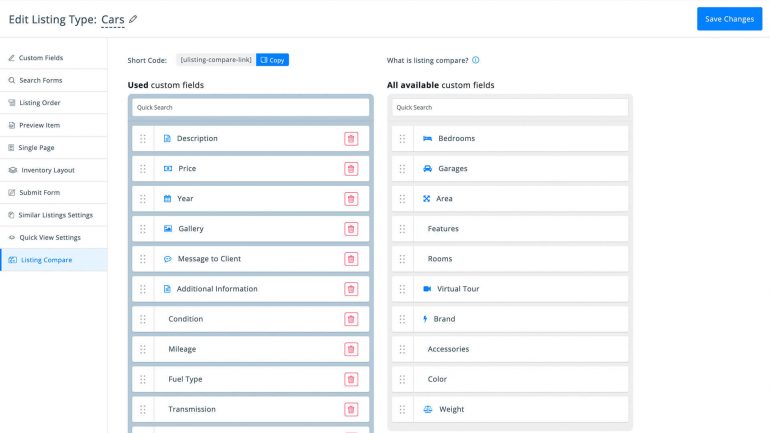Copy the listing compare shortcode
This screenshot has width=770, height=433.
[x=272, y=60]
